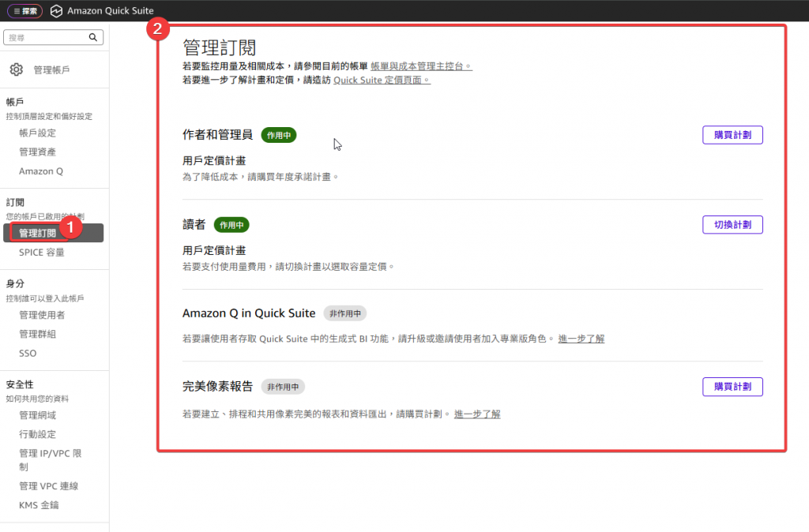This screenshot has width=809, height=532.
Task: Follow 帳單與成本管理主控台 link
Action: click(421, 66)
